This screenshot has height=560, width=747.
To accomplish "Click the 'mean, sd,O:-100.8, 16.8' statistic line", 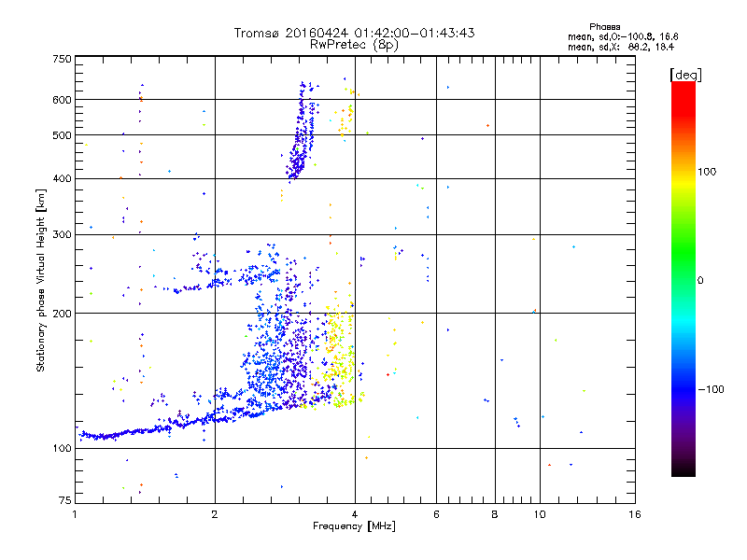I will (x=623, y=36).
